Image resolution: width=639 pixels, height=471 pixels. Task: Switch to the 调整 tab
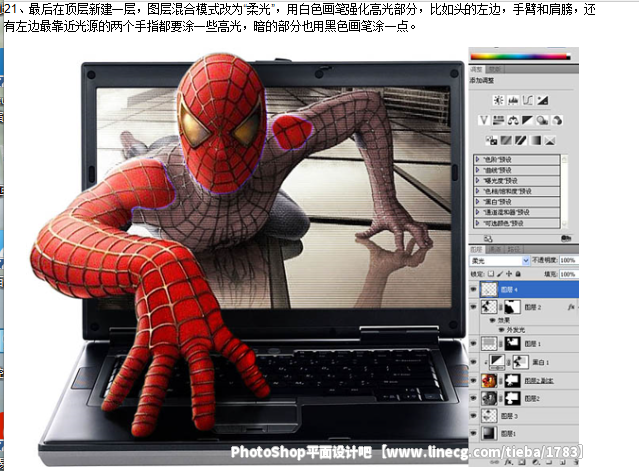[x=476, y=69]
